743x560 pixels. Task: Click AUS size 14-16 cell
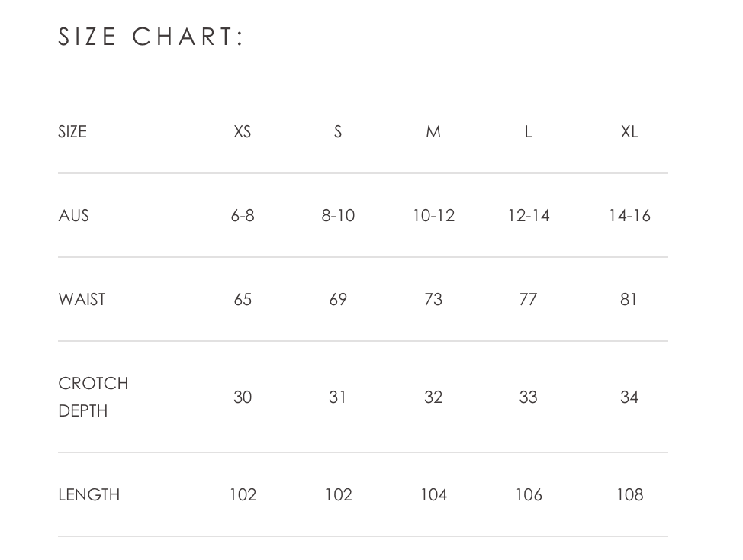point(629,216)
